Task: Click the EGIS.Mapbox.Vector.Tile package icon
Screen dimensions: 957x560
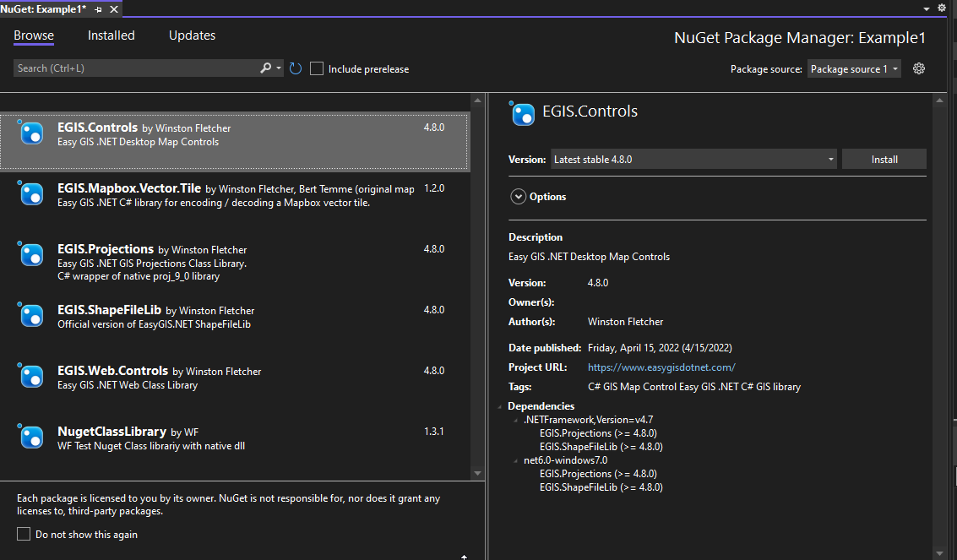Action: pyautogui.click(x=31, y=194)
